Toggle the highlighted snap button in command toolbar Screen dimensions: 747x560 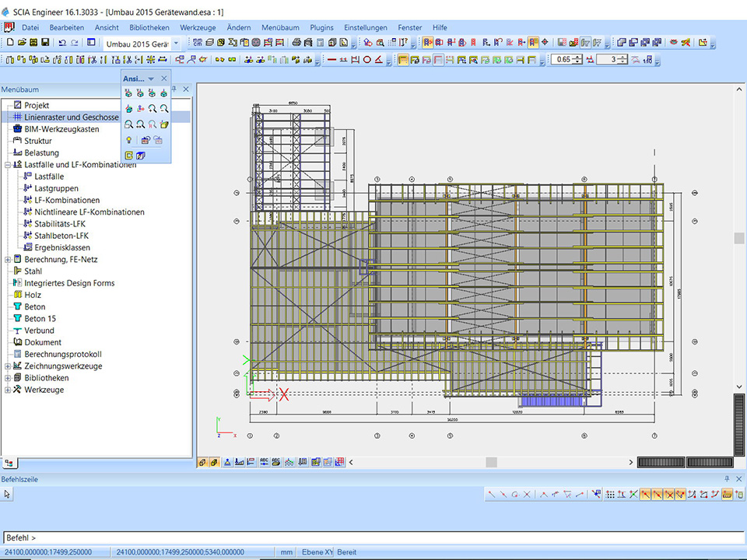point(646,494)
